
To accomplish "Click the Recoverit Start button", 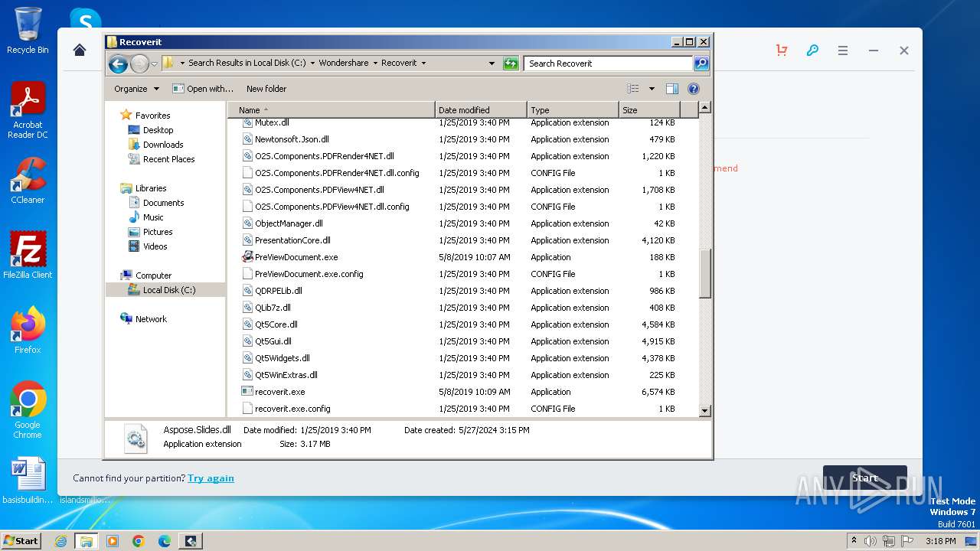I will [865, 478].
